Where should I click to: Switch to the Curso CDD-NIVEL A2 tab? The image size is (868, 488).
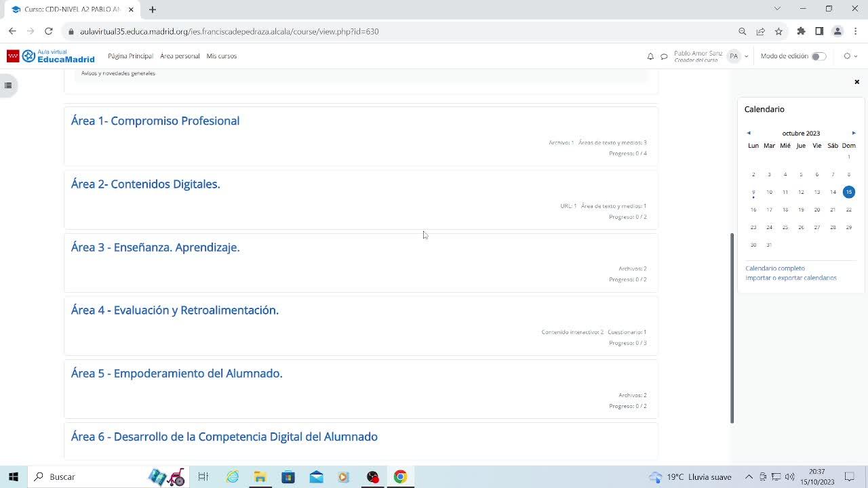click(x=72, y=9)
